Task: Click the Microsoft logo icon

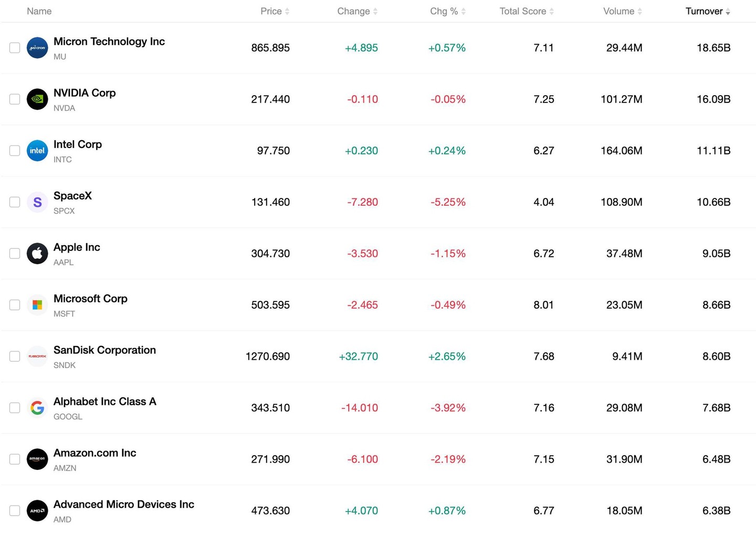Action: [37, 305]
